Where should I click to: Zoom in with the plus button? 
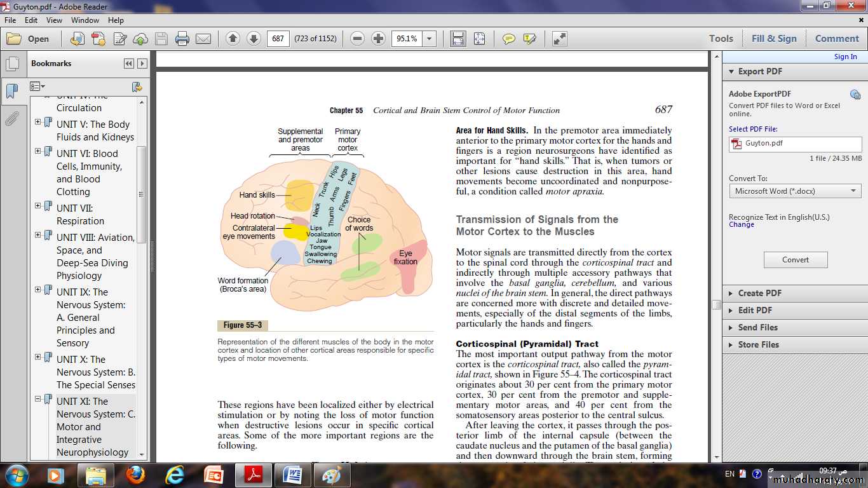(378, 39)
